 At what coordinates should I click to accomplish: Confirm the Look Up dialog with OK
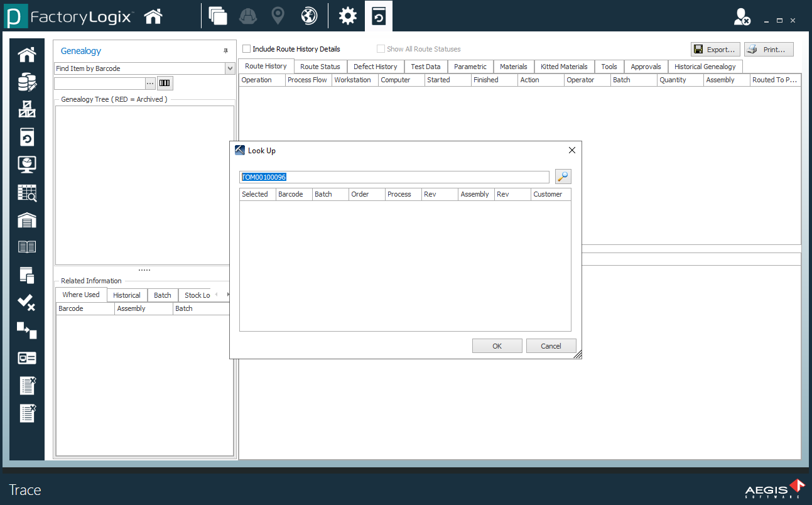point(497,345)
